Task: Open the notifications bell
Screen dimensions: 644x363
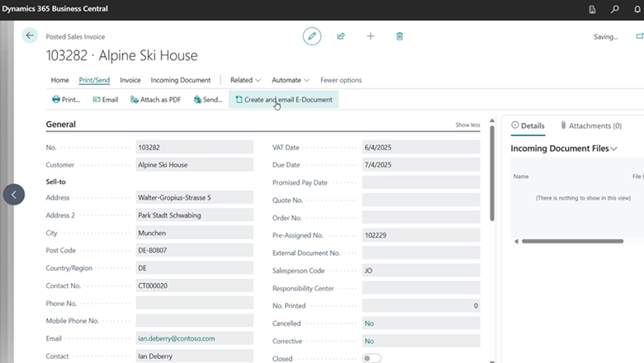Action: 636,9
